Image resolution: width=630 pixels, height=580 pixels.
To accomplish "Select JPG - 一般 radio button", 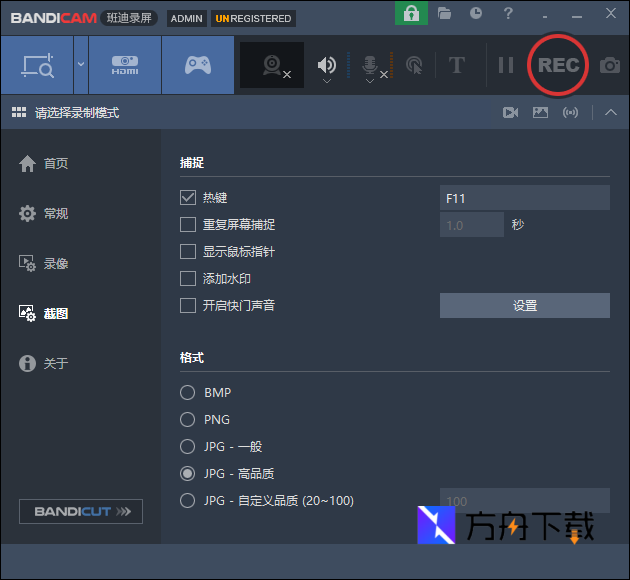I will 187,446.
